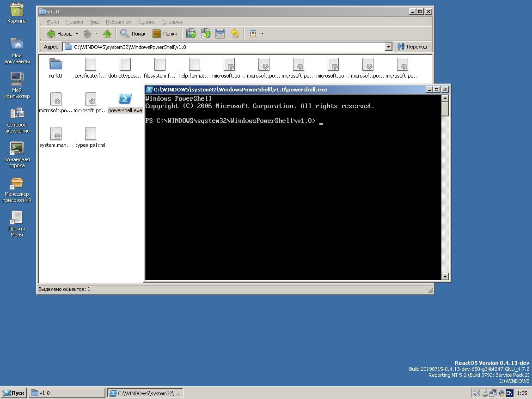Open the Файл menu
532x399 pixels.
pos(53,22)
